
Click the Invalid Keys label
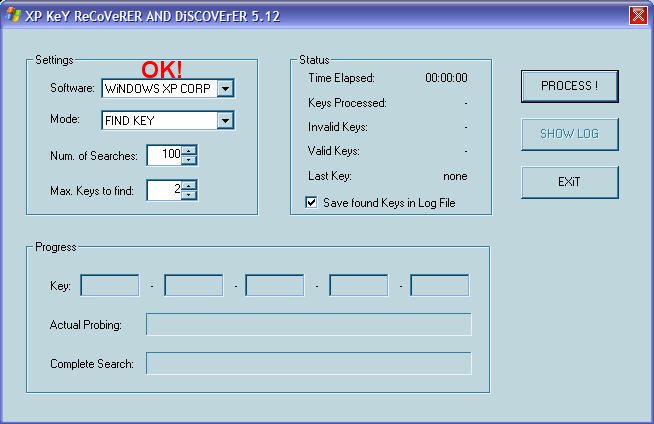tap(338, 127)
